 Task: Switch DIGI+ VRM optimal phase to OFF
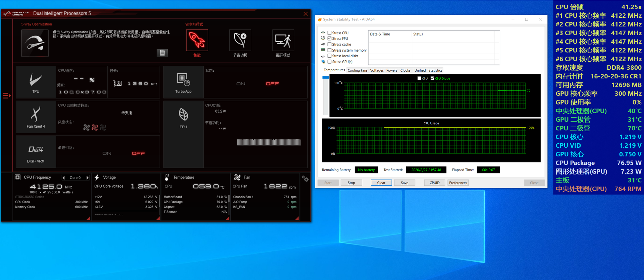pyautogui.click(x=138, y=153)
